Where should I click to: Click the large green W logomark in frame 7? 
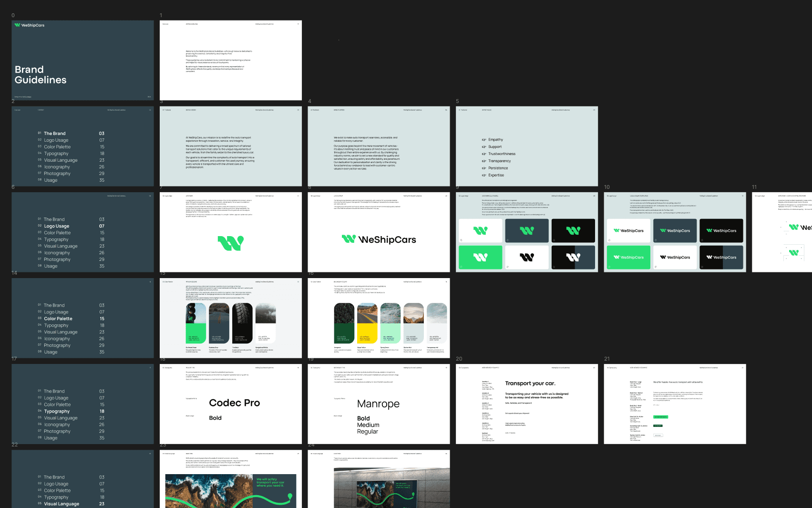coord(231,243)
